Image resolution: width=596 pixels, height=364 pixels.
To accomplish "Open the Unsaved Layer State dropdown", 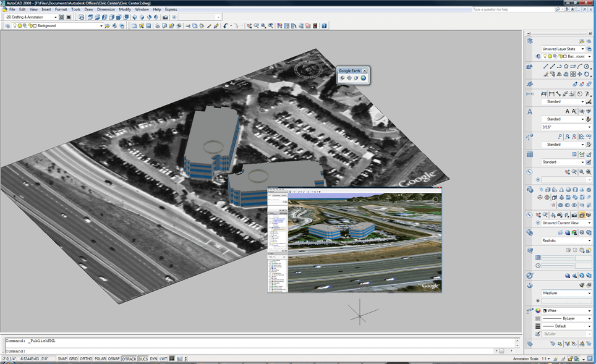I will (563, 49).
